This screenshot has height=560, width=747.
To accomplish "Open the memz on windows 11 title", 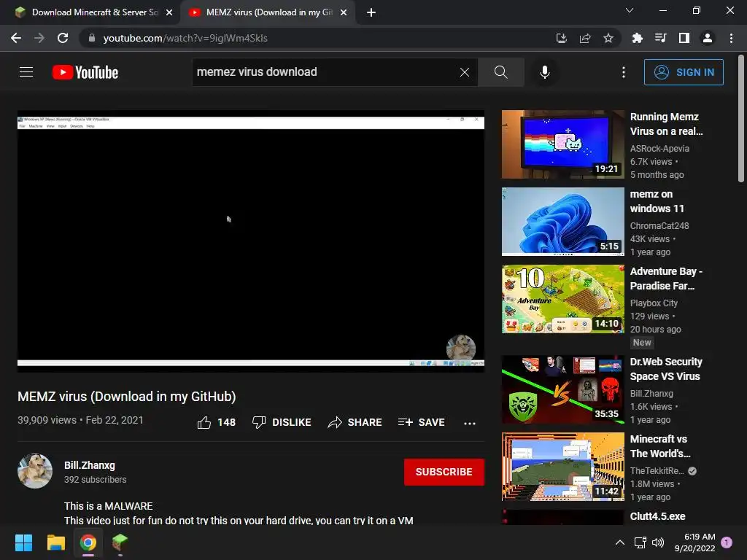I will (x=657, y=201).
